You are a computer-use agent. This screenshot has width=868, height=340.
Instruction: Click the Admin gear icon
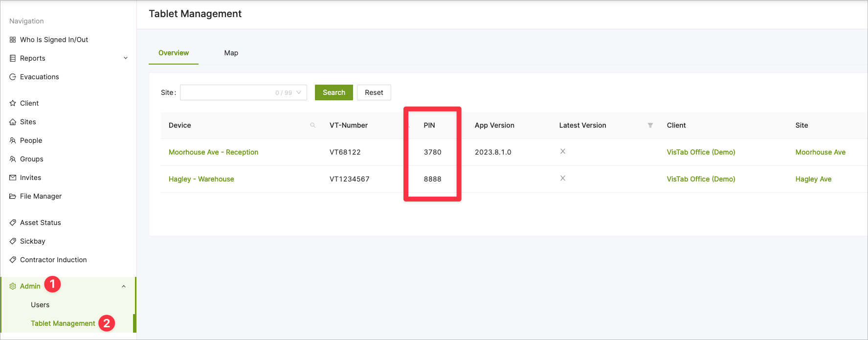pos(13,286)
